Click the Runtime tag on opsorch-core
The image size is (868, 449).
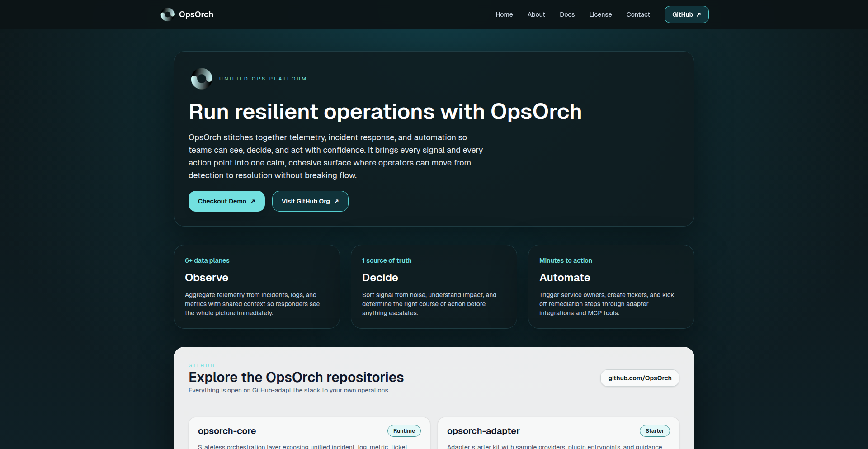coord(404,431)
